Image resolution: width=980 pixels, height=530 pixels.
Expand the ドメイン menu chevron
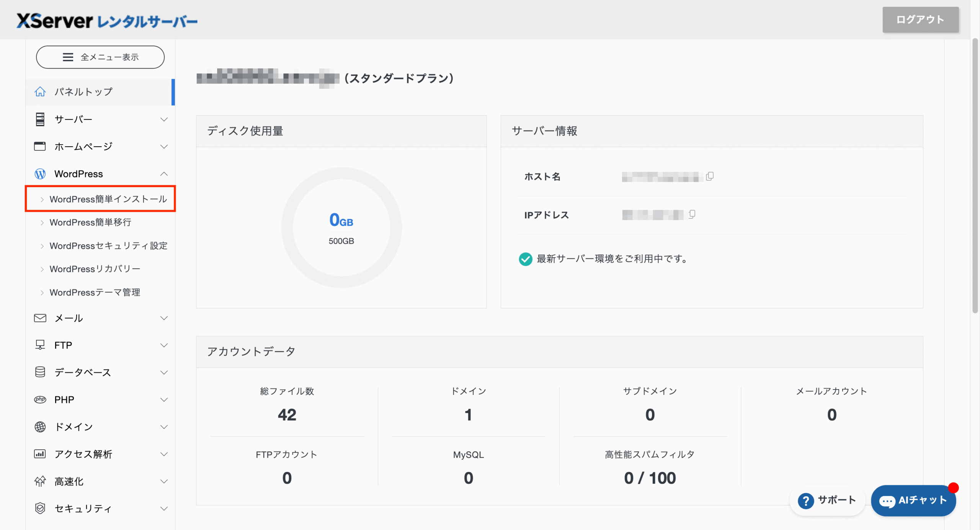[164, 427]
